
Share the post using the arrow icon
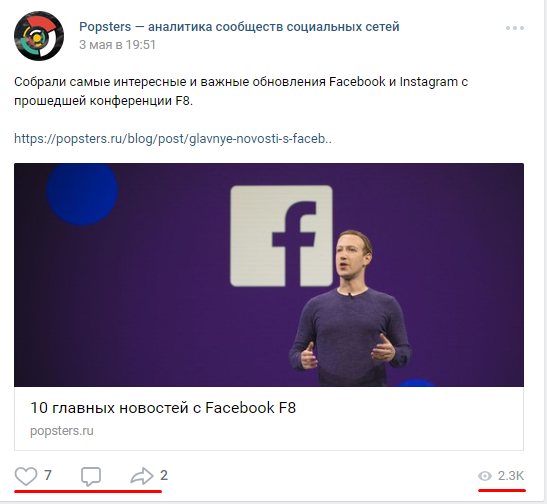[x=142, y=476]
